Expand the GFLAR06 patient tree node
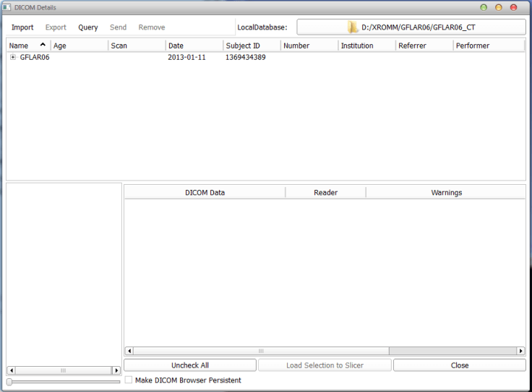Screen dimensions: 532x392 click(12, 57)
